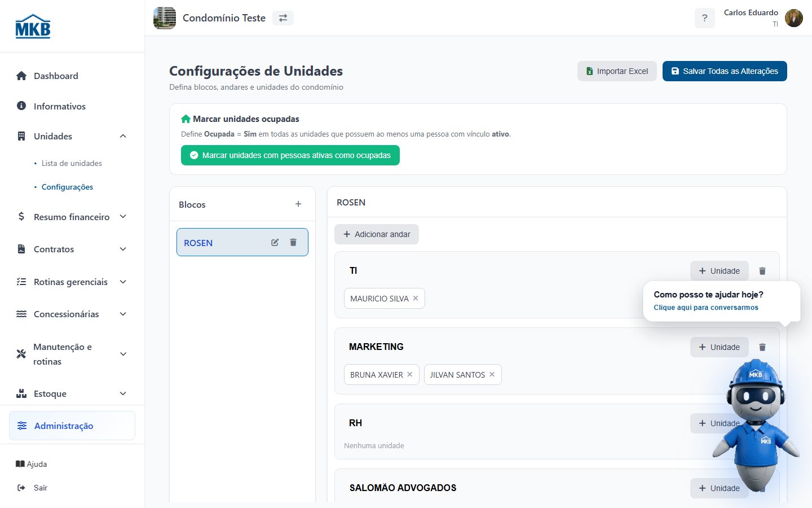Viewport: 812px width, 508px height.
Task: Click Salvar Todas as Alterações
Action: click(x=725, y=71)
